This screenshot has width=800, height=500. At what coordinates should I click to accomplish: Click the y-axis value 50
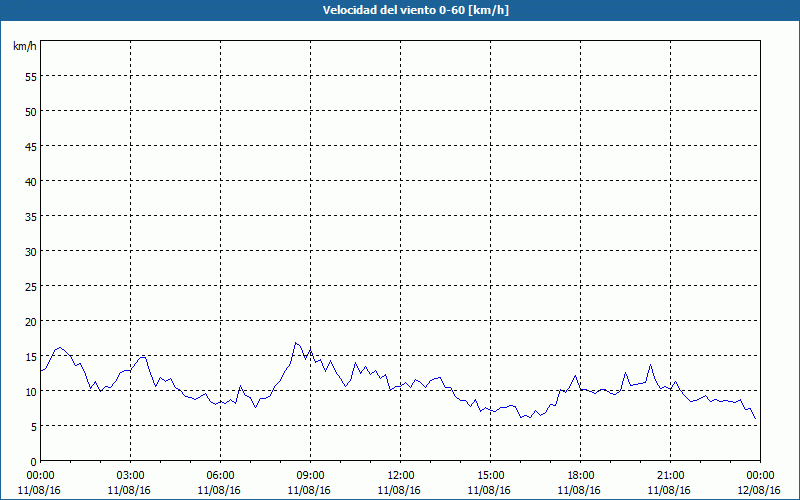[31, 112]
